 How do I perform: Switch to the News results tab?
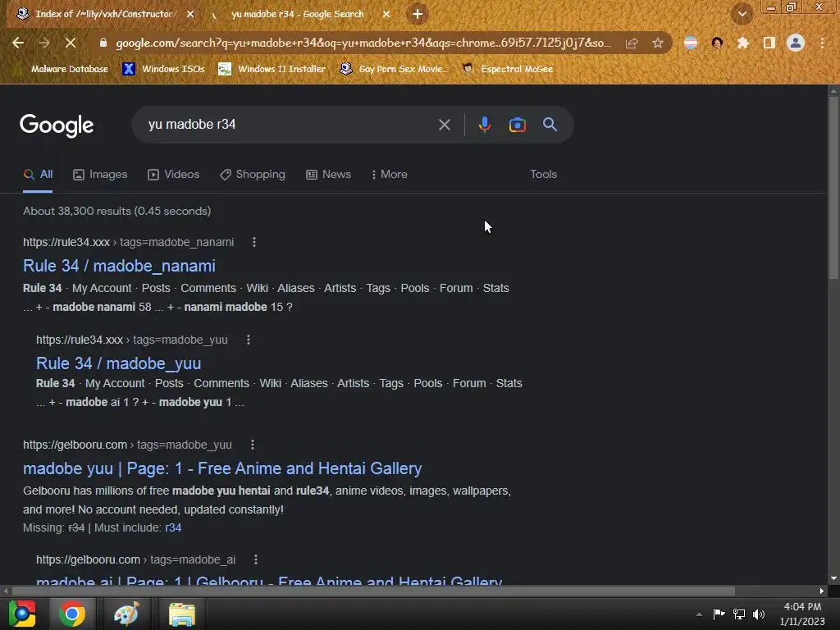click(328, 174)
